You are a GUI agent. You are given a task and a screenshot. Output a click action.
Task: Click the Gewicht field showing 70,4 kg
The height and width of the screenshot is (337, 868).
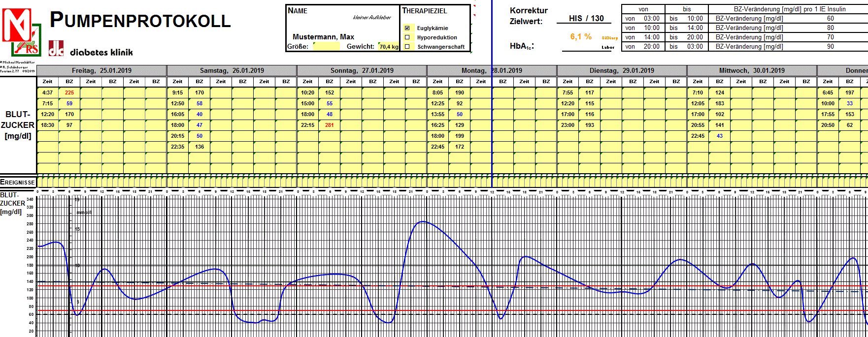[388, 47]
